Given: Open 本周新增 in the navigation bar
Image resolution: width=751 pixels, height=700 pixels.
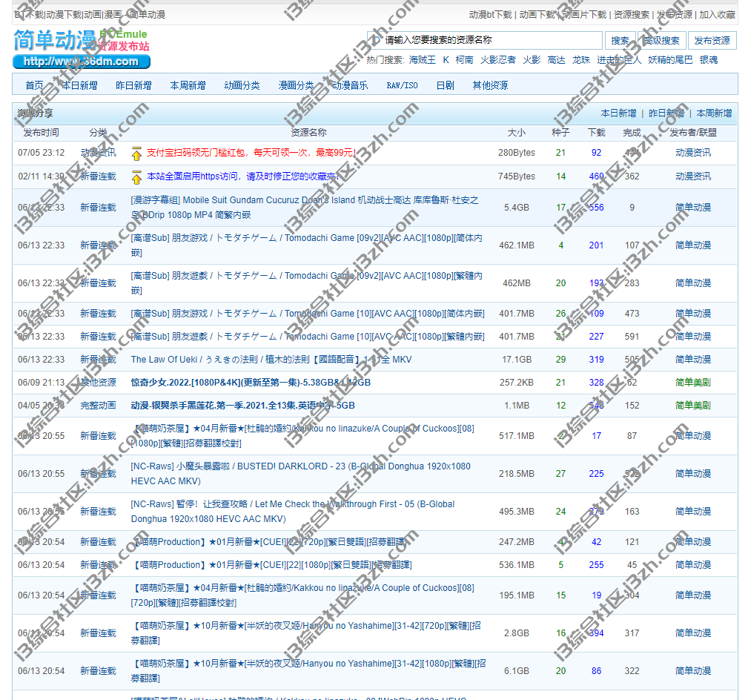Looking at the screenshot, I should (188, 85).
